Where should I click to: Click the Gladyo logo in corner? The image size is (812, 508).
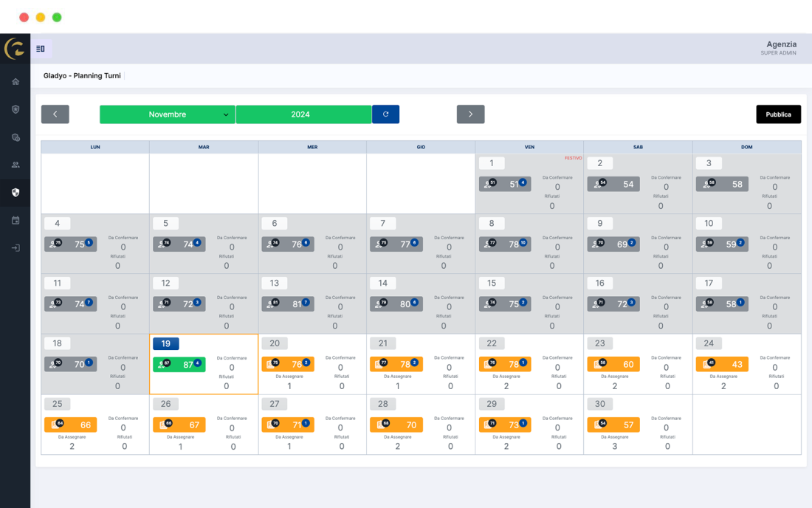pyautogui.click(x=15, y=49)
